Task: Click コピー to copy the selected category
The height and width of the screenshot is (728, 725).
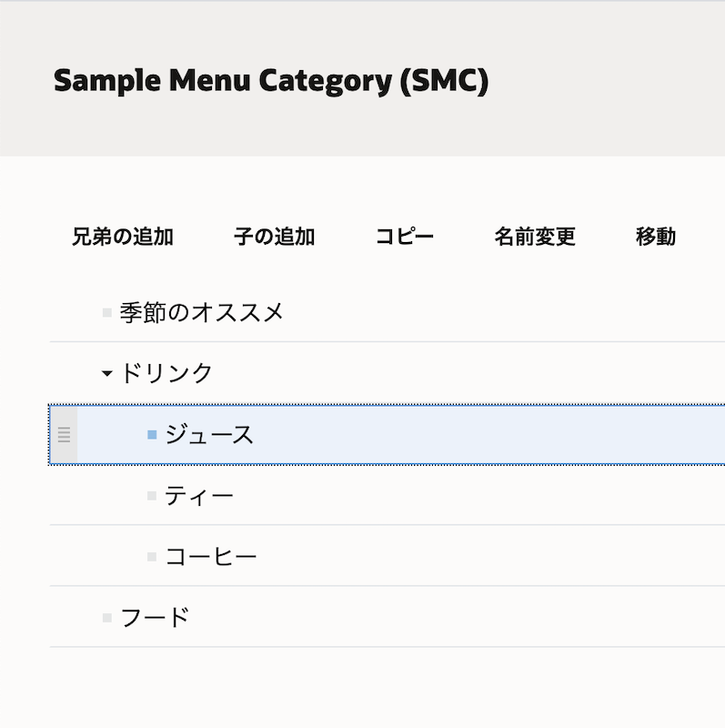Action: pos(407,237)
